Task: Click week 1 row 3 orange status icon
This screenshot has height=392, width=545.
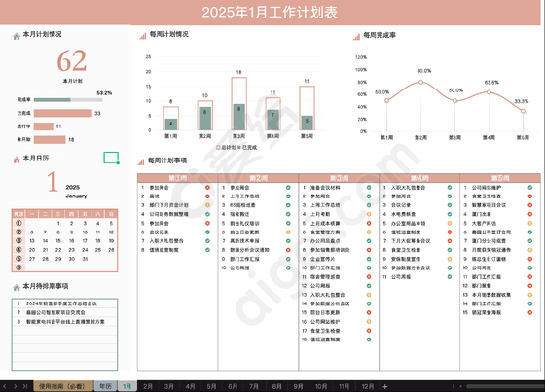Action: pyautogui.click(x=207, y=205)
